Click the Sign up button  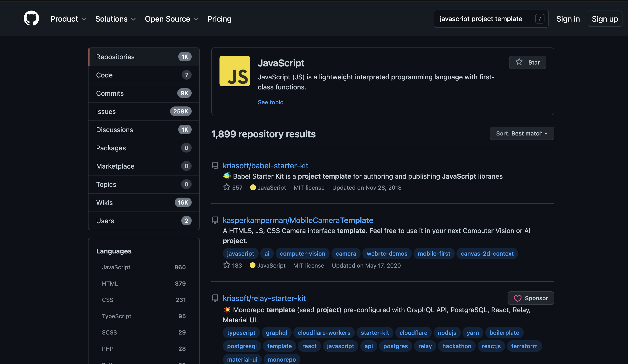(604, 19)
